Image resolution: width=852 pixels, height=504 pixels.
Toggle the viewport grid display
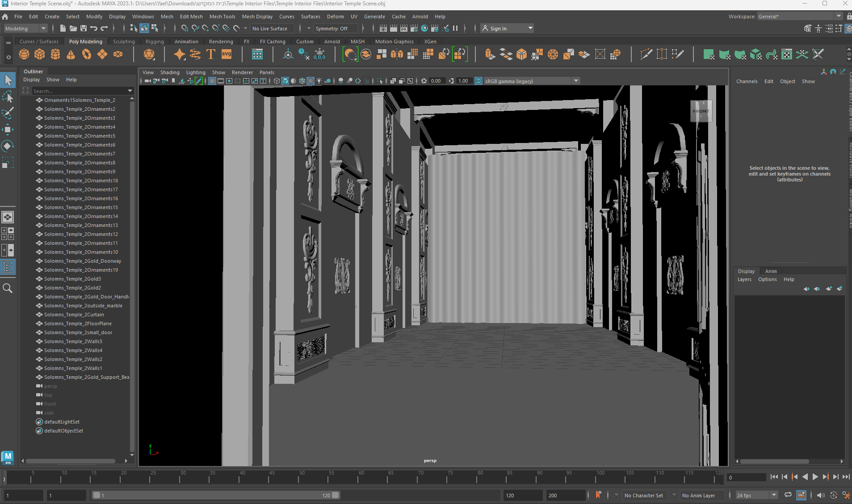[212, 81]
